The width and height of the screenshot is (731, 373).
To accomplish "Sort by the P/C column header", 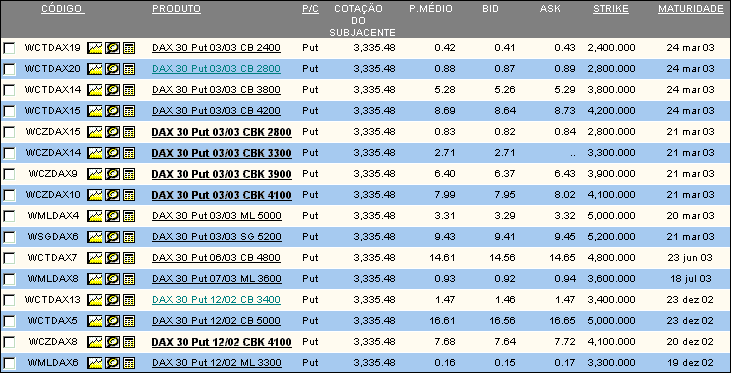I will (x=310, y=9).
